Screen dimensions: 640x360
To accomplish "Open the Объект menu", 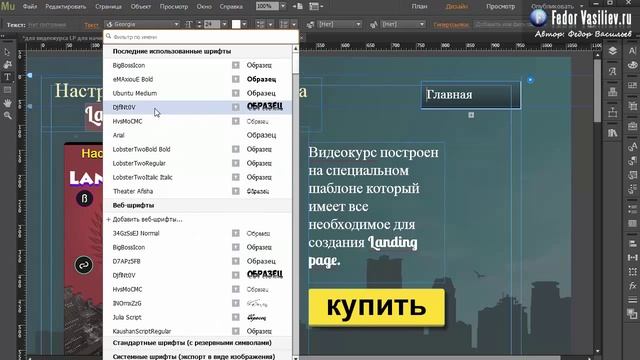I will (141, 7).
